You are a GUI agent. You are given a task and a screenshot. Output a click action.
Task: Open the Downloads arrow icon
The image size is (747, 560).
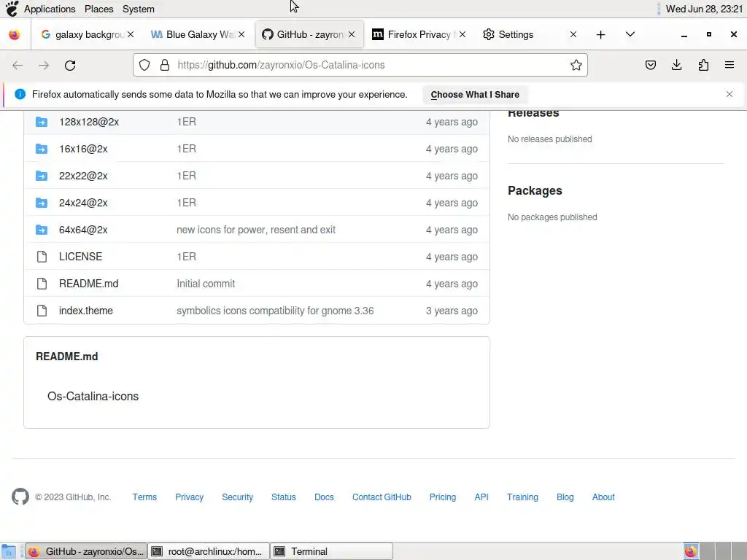[x=676, y=65]
